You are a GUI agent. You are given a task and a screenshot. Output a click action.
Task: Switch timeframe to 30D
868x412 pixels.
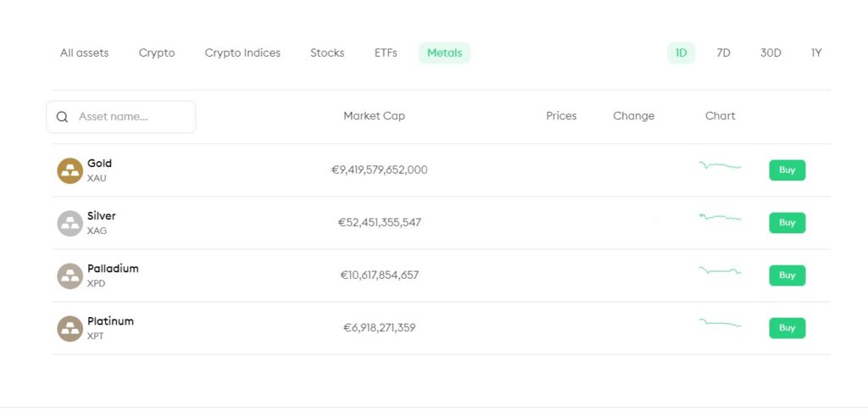(771, 53)
